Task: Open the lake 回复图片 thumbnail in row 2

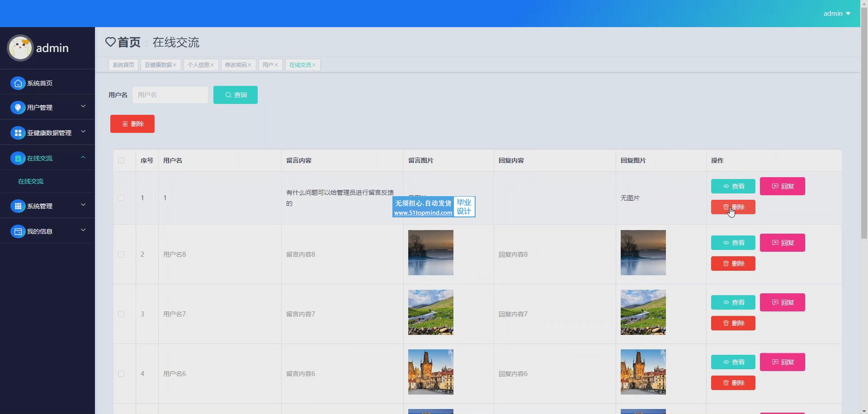Action: (643, 253)
